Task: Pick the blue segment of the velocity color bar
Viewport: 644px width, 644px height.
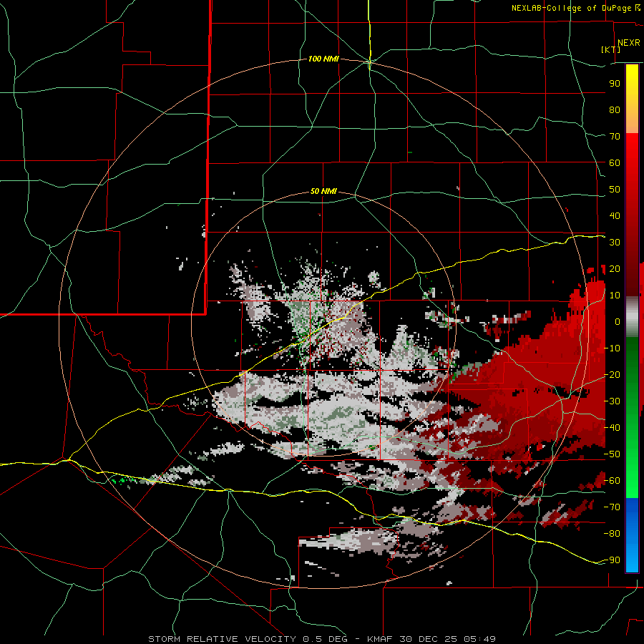Action: point(632,535)
